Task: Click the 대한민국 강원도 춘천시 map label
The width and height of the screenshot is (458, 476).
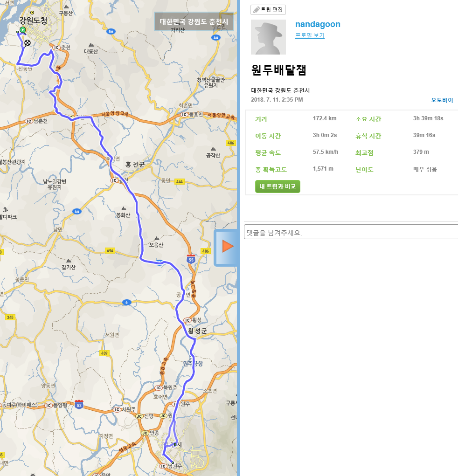Action: 194,22
